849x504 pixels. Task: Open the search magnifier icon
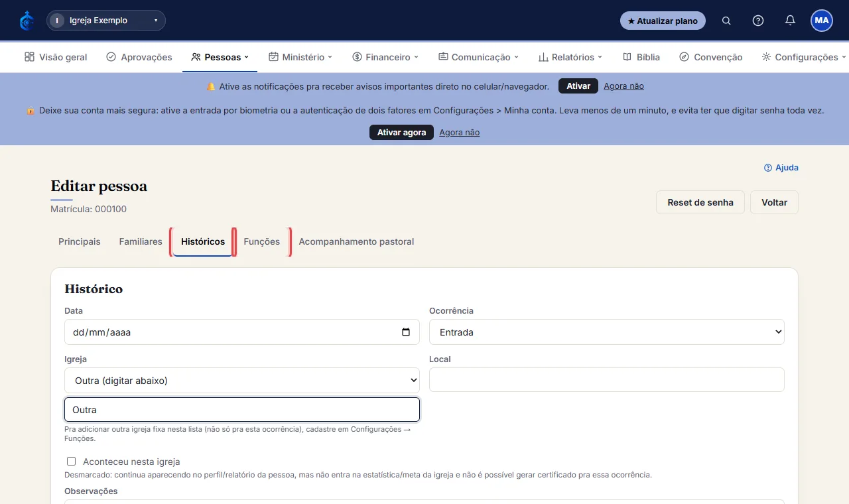(x=726, y=21)
